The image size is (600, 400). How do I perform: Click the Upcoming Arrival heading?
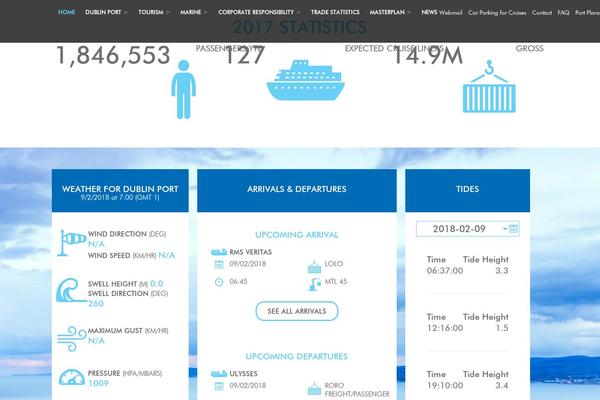[x=297, y=235]
